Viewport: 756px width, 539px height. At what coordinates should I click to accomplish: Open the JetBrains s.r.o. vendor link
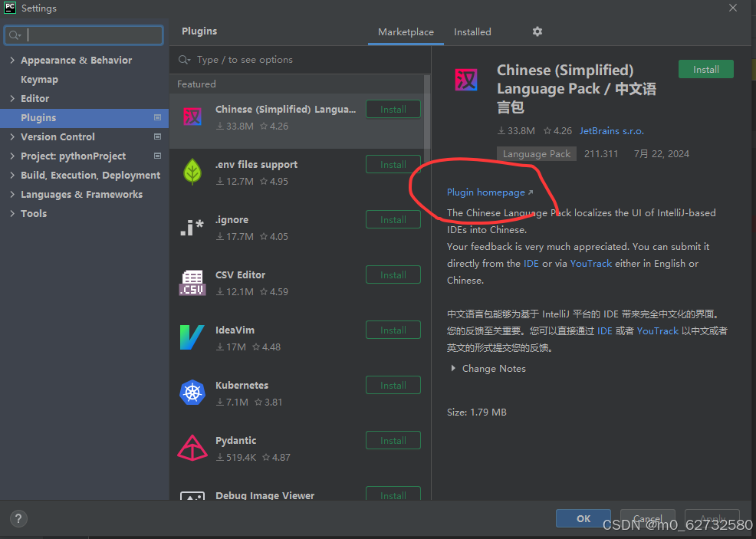[611, 131]
